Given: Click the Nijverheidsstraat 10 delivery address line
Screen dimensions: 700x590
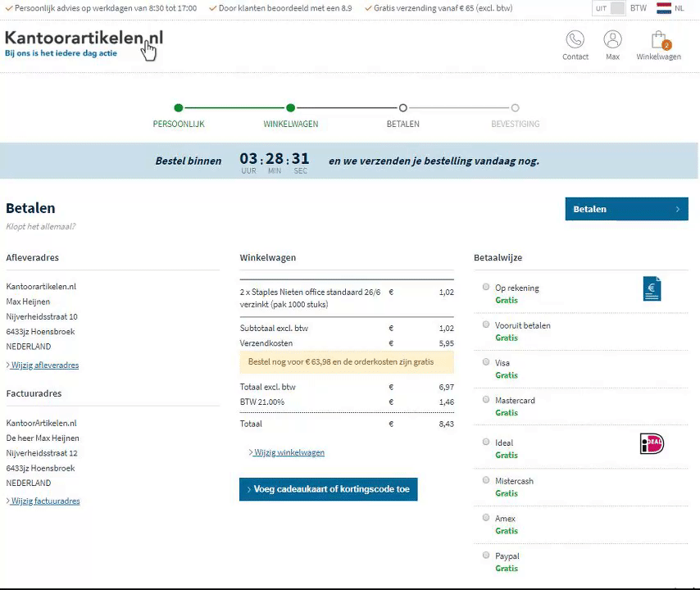Looking at the screenshot, I should (42, 316).
